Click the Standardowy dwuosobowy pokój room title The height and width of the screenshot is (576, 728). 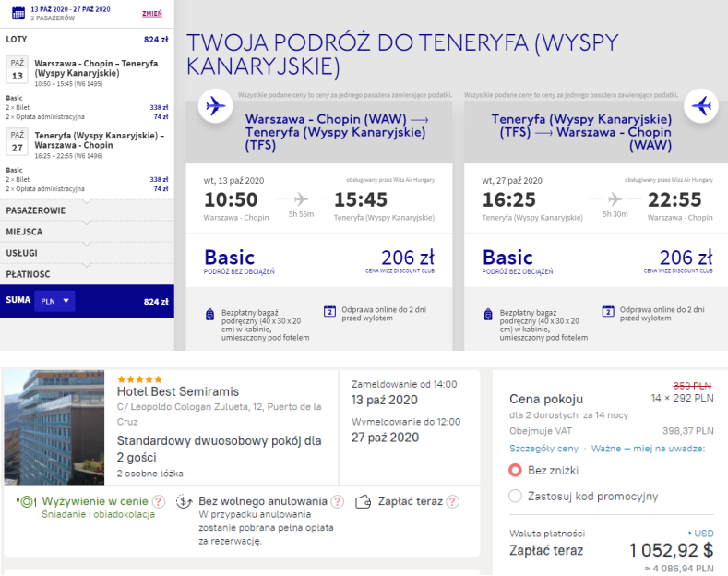[x=220, y=449]
